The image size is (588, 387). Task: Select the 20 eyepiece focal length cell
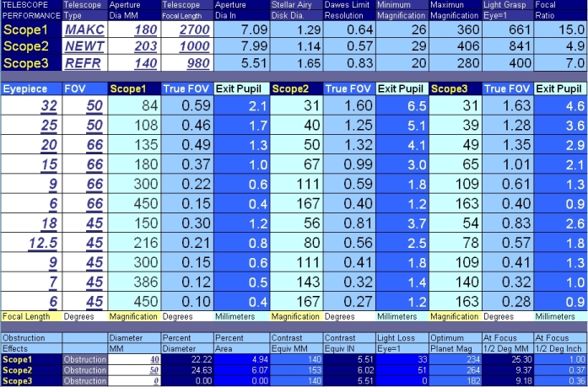pos(31,145)
